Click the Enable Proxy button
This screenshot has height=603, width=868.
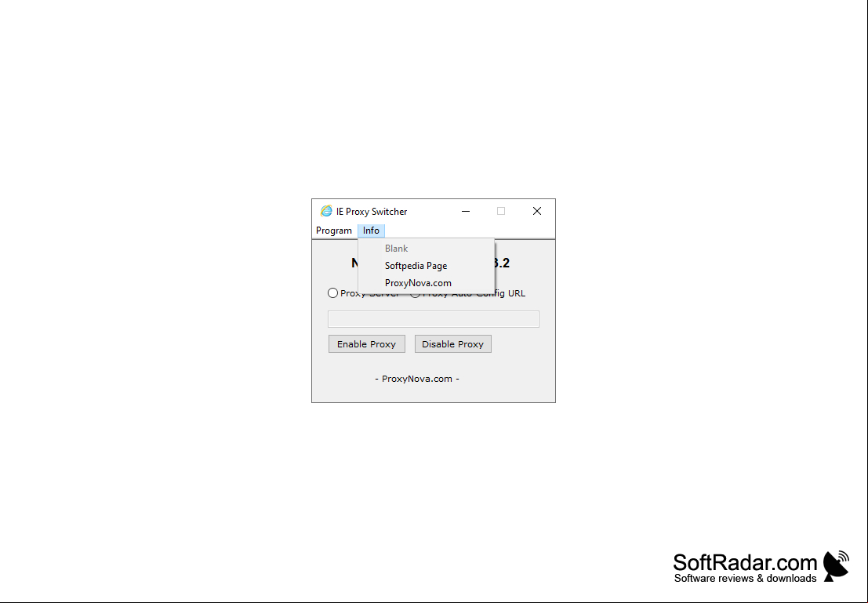coord(366,344)
